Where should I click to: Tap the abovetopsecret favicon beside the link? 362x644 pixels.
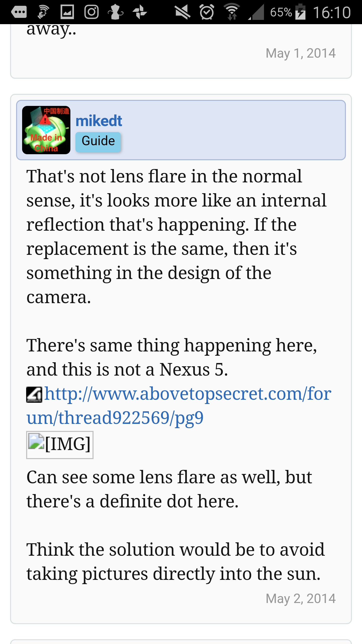34,394
